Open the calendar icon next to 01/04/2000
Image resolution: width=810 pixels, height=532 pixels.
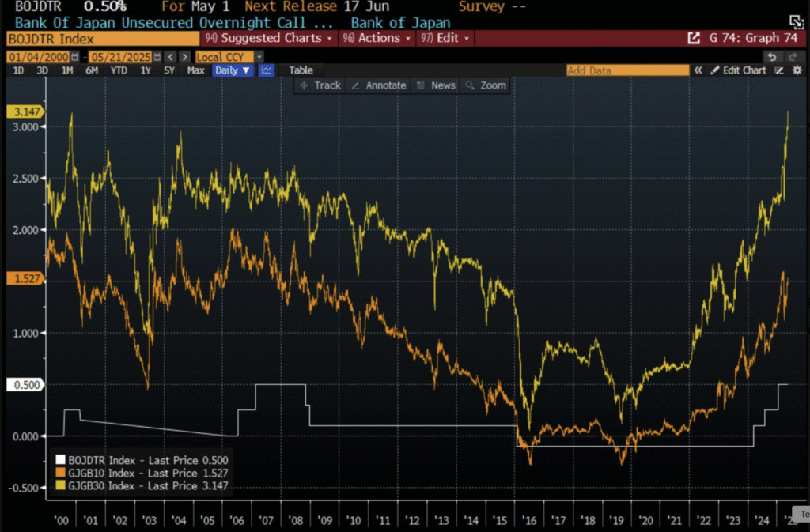(75, 57)
